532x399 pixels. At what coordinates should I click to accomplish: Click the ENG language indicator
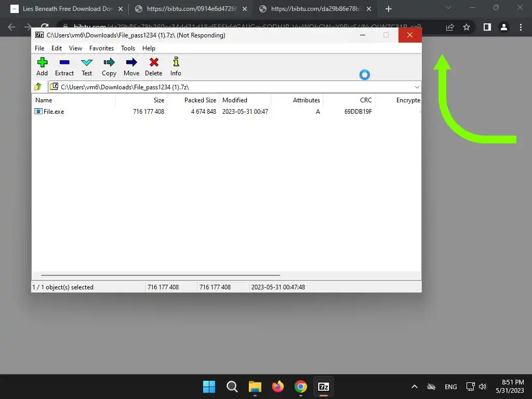(x=450, y=387)
